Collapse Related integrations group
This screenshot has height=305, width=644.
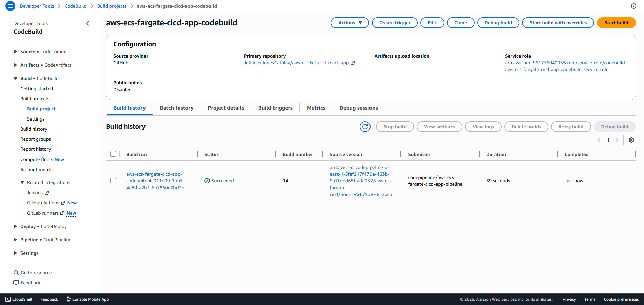(22, 182)
